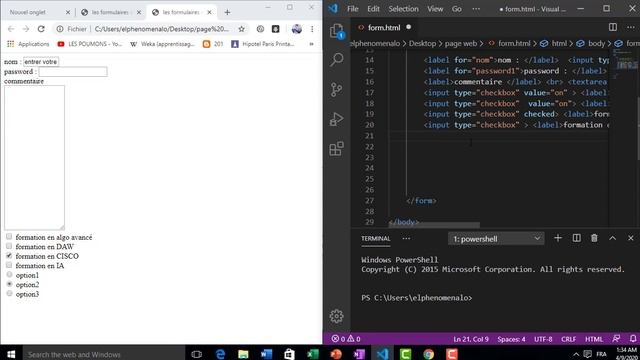
Task: Open File Explorer from taskbar
Action: point(243,354)
